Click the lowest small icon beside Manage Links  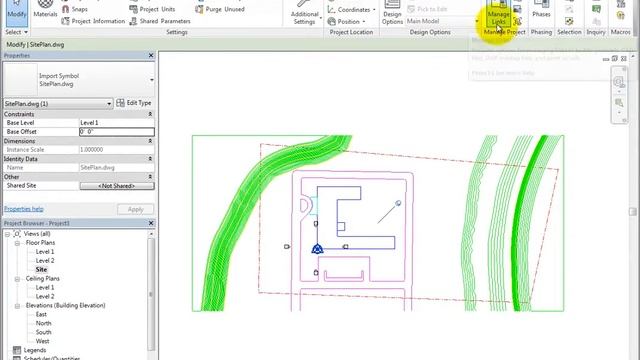[x=517, y=21]
